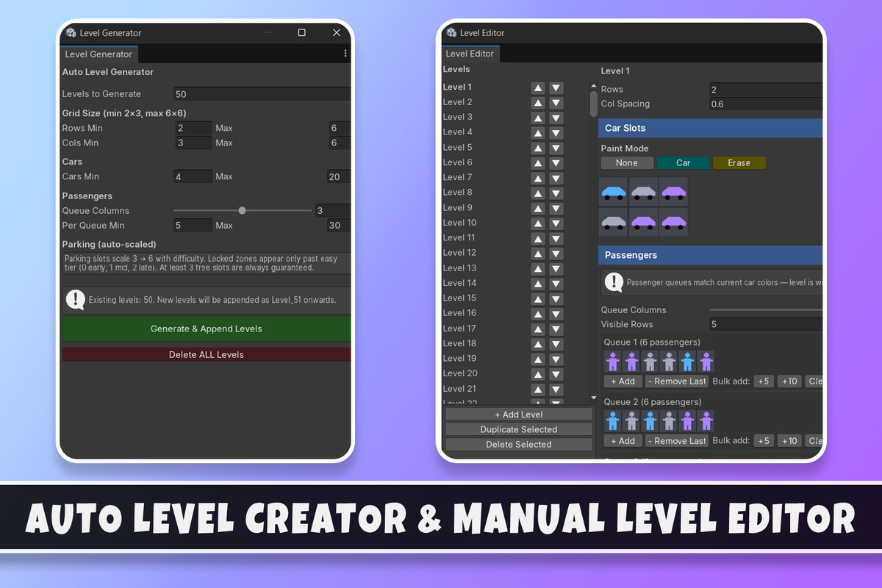The image size is (882, 588).
Task: Click the up arrow beside Level 15
Action: [x=538, y=298]
